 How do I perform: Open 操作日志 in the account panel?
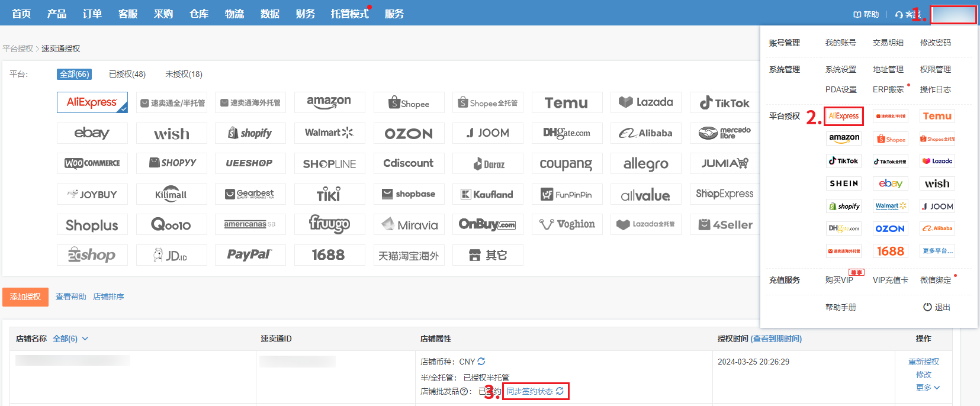point(936,89)
